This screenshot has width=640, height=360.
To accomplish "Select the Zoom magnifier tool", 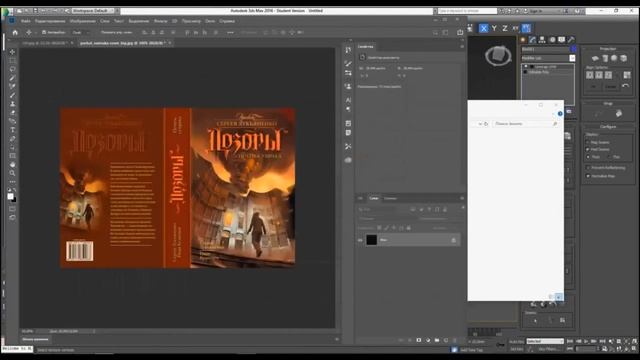I will click(12, 173).
